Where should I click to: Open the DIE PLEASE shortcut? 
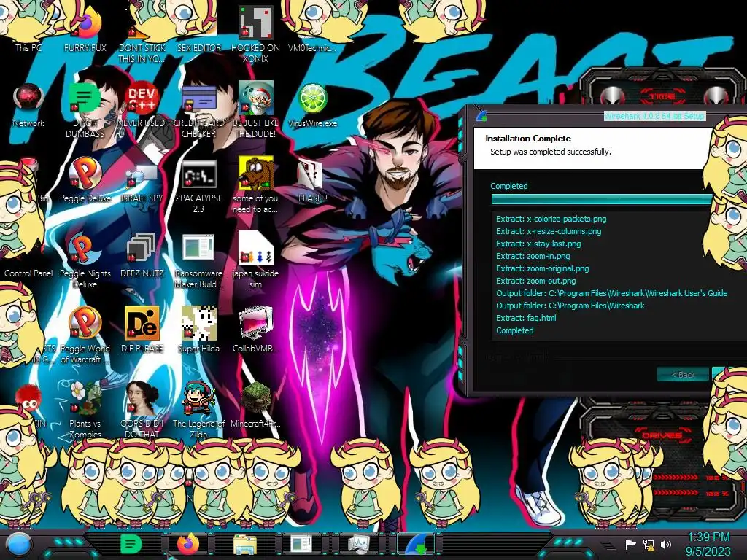coord(142,330)
